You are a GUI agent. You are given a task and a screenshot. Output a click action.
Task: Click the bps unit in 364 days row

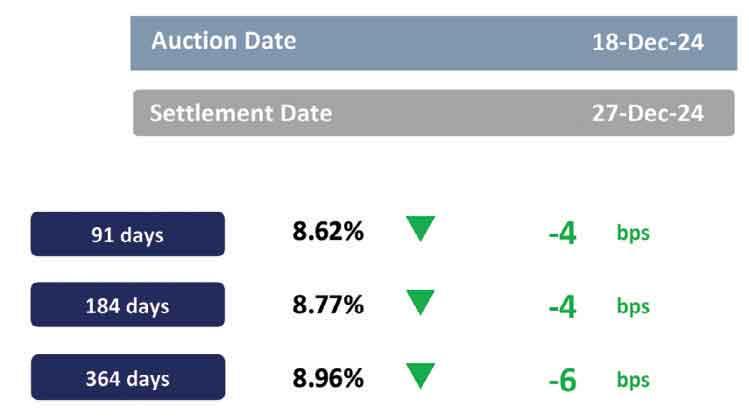click(633, 380)
